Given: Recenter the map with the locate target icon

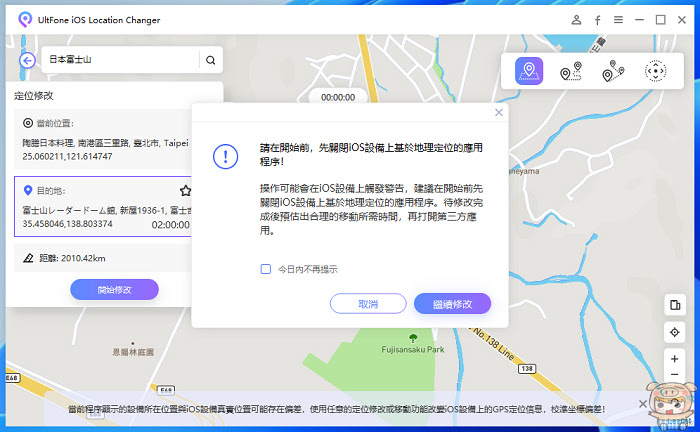Looking at the screenshot, I should tap(675, 332).
